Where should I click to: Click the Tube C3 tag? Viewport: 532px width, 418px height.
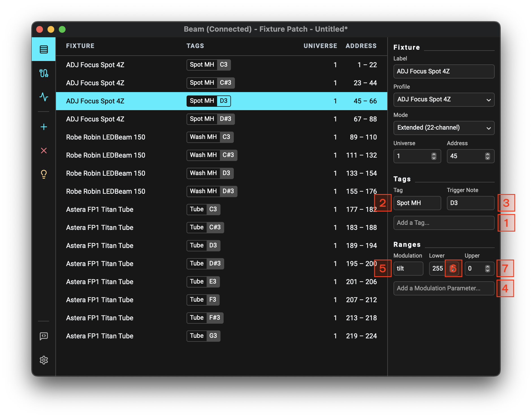point(204,210)
